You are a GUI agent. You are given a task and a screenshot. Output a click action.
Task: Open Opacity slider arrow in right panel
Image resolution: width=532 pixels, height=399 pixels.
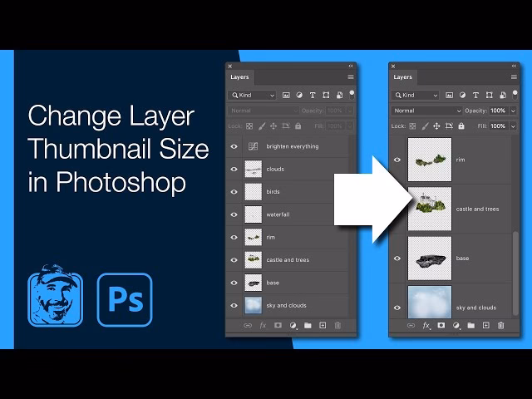514,111
